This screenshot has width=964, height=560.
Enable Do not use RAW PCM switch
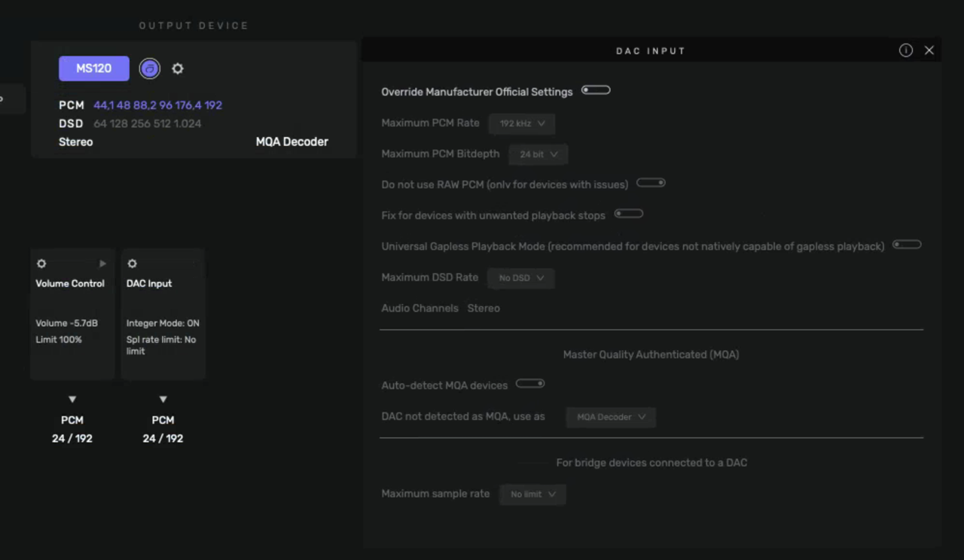[x=651, y=183]
